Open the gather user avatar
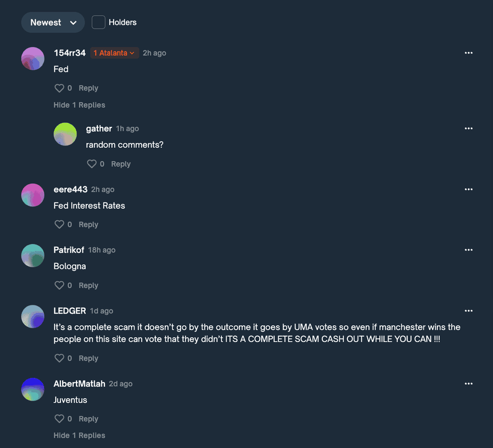Image resolution: width=493 pixels, height=448 pixels. click(x=65, y=134)
